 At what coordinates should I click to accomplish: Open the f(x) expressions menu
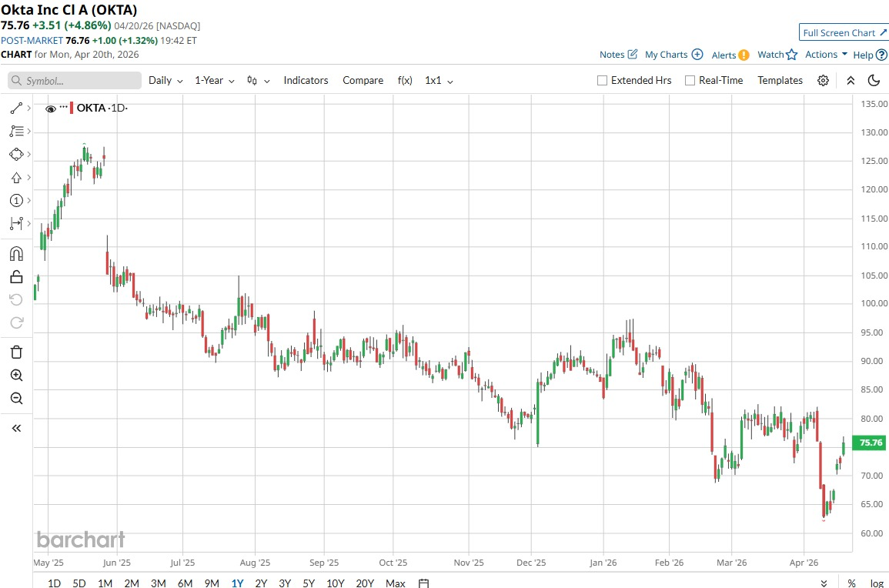click(x=405, y=81)
